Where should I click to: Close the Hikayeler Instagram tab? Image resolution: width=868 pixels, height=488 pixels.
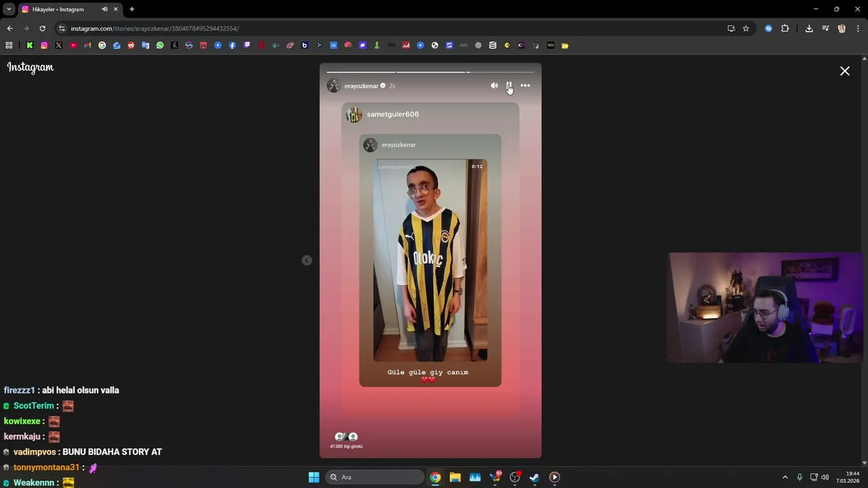115,9
